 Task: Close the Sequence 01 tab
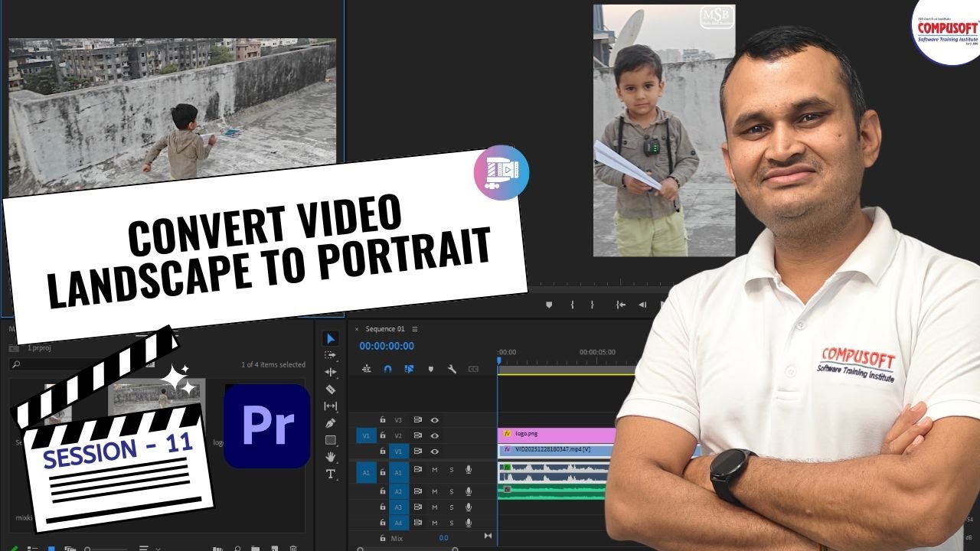pos(357,329)
